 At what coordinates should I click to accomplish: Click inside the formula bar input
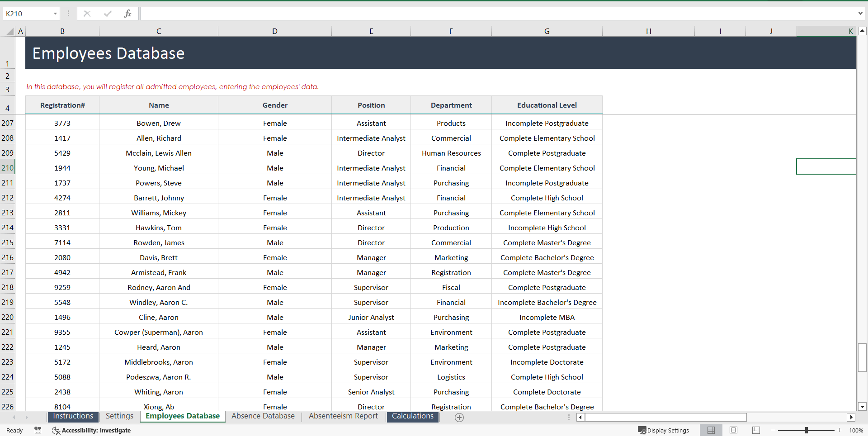coord(497,14)
